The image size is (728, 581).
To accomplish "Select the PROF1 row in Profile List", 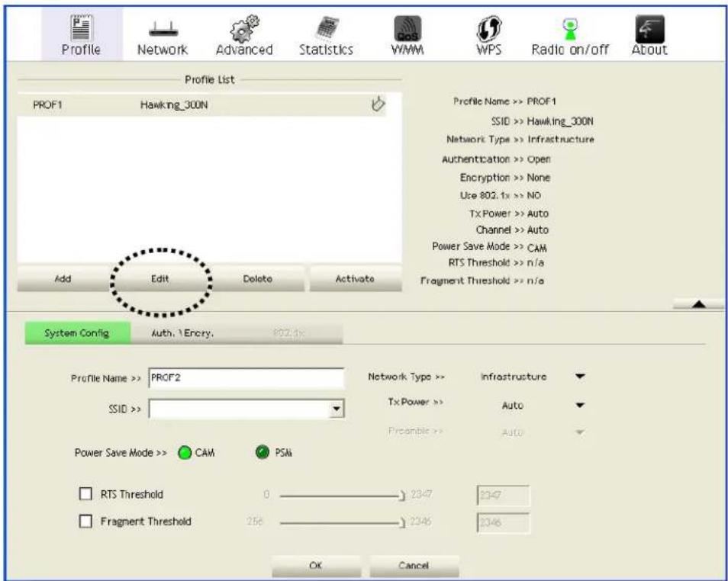I will [202, 105].
